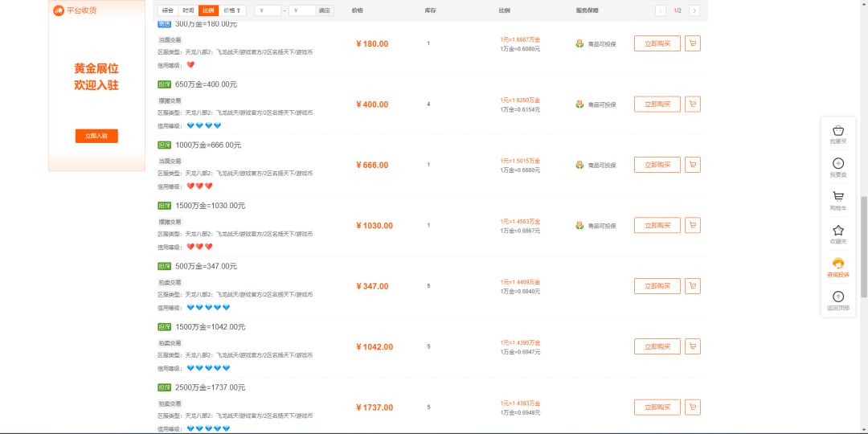868x434 pixels.
Task: Add the ¥180.00 item to cart
Action: [693, 43]
